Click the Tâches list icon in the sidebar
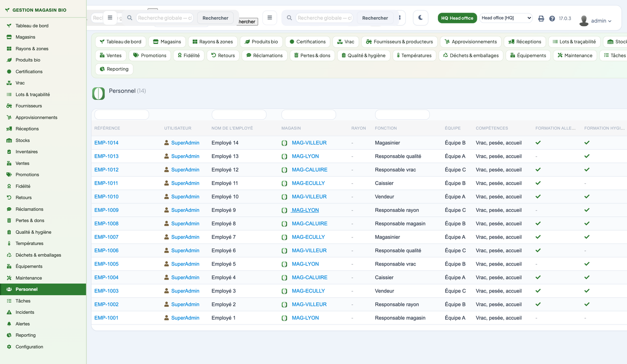 9,301
